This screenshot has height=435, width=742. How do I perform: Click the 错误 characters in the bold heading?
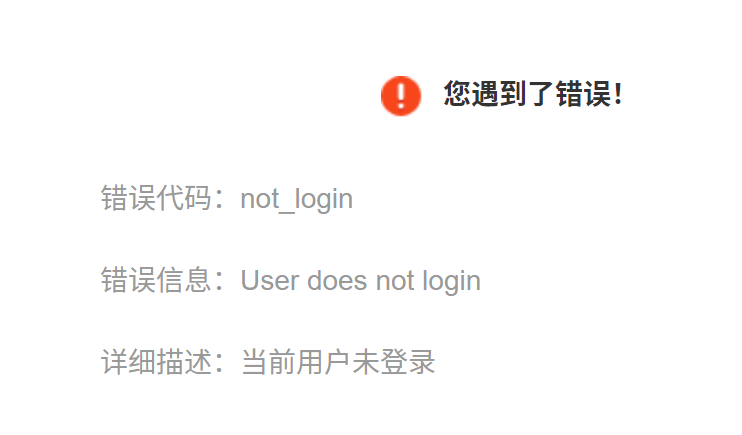coord(583,94)
